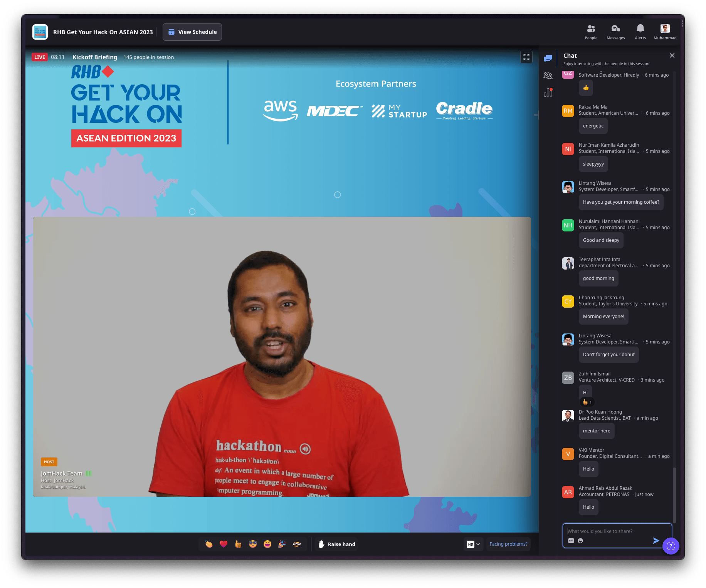Send the clapping hands reaction

tap(209, 544)
